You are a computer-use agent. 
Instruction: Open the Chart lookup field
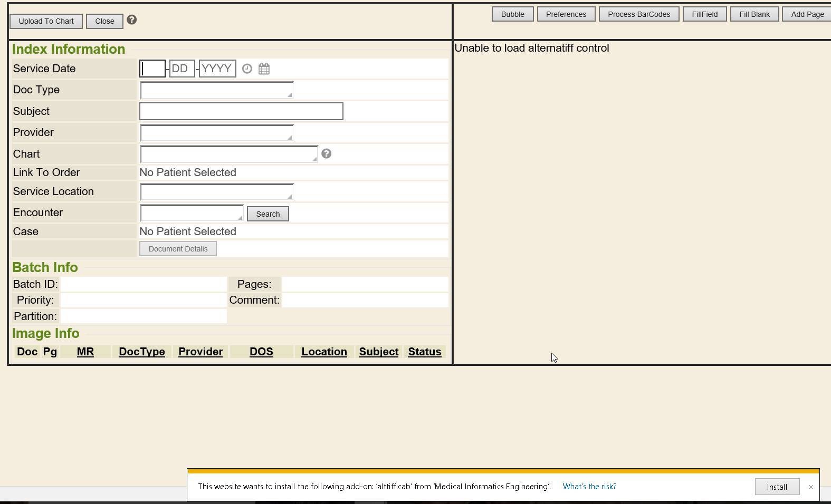(228, 154)
